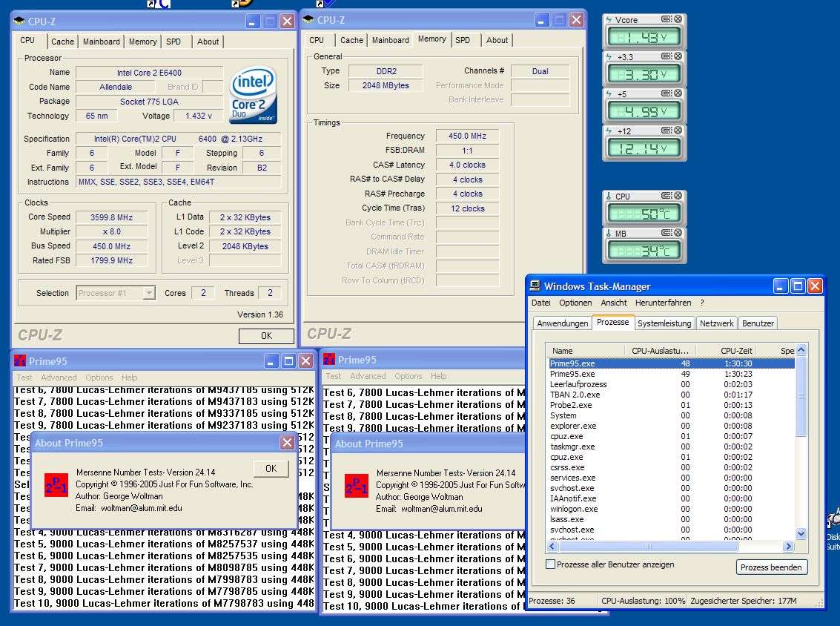Close the MB temperature widget via X icon
This screenshot has height=626, width=840.
click(678, 233)
